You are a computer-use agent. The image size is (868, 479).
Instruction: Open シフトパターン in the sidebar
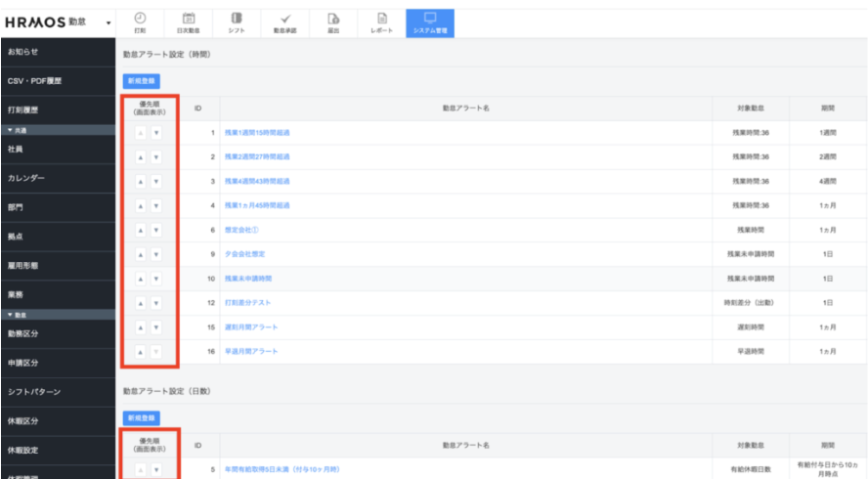pyautogui.click(x=58, y=392)
